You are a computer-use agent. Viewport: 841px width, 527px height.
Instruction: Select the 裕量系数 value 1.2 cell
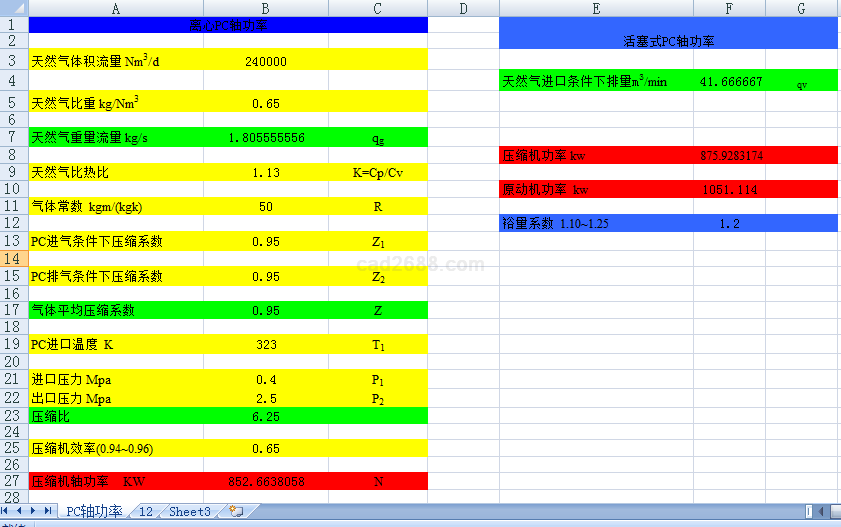[x=729, y=224]
